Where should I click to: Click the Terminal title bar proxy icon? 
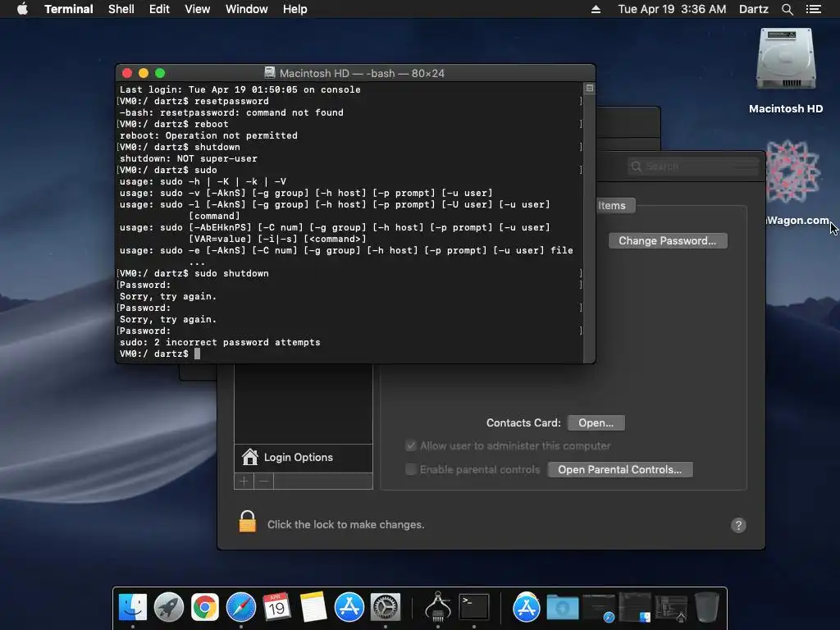(x=270, y=73)
